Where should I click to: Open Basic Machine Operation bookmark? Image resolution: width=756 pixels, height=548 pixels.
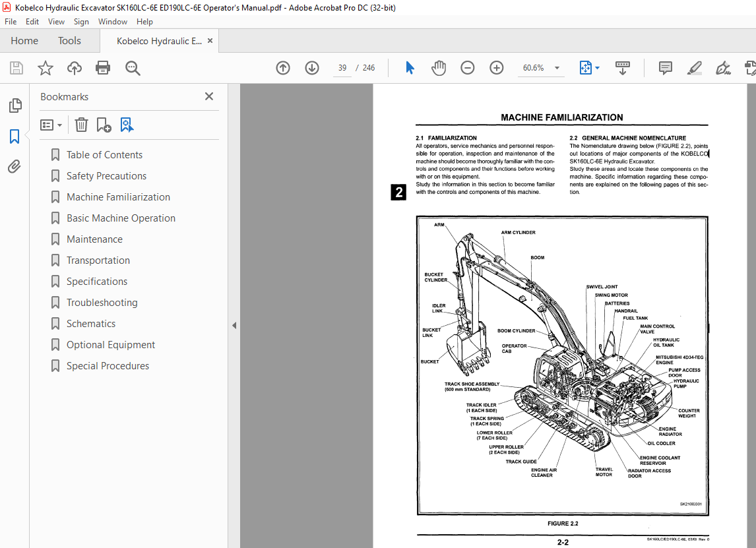coord(121,218)
